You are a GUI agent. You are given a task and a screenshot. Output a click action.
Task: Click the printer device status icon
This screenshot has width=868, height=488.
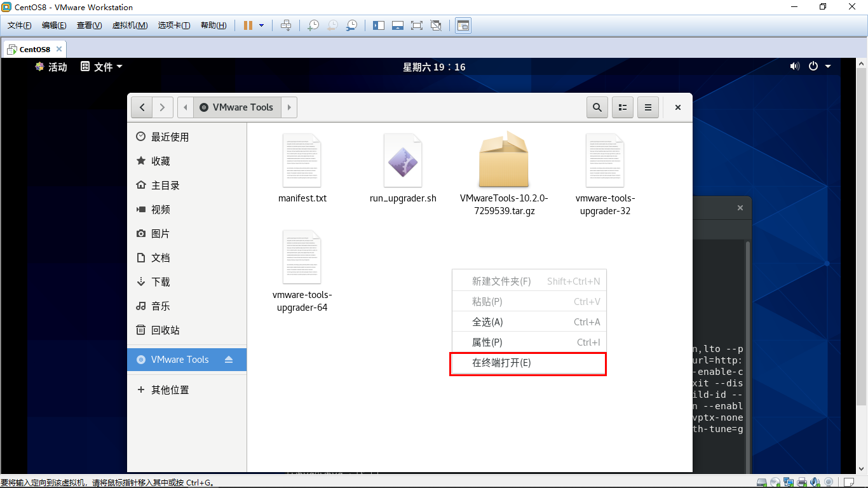tap(803, 482)
